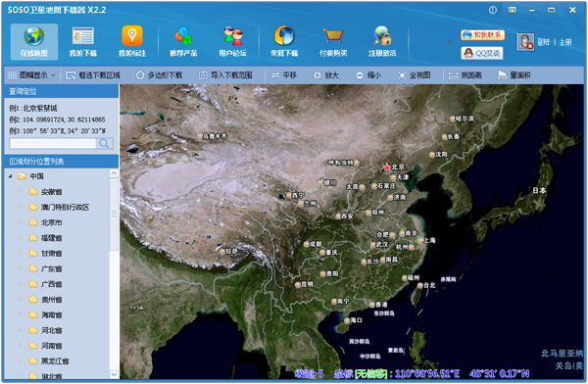Expand the 北京市 node arrow
The height and width of the screenshot is (384, 588).
pyautogui.click(x=21, y=222)
